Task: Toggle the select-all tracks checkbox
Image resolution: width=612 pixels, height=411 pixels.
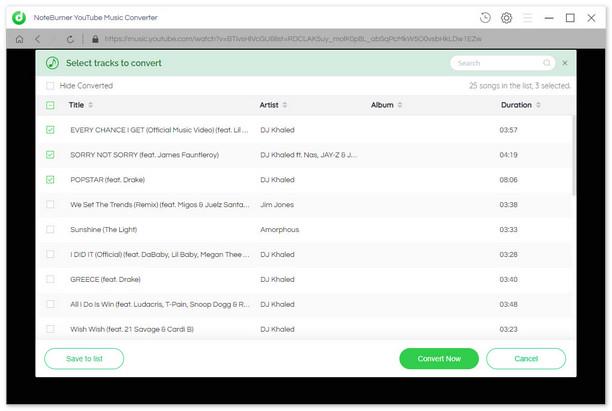Action: (50, 105)
